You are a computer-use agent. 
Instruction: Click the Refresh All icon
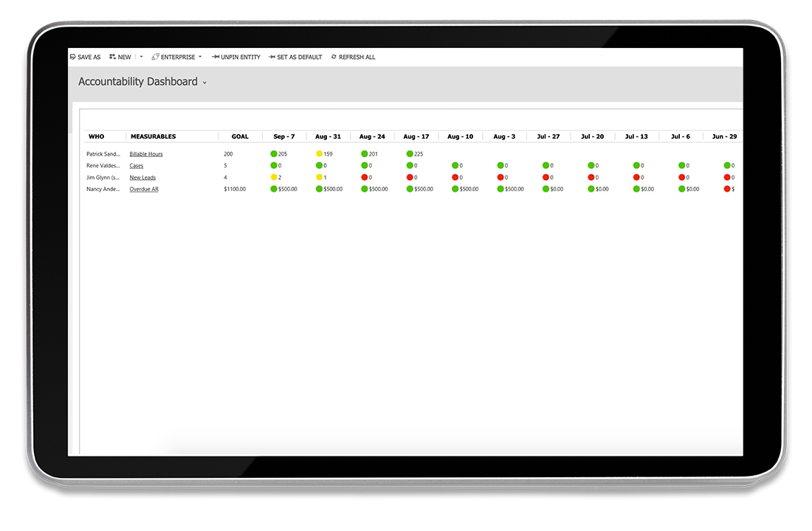(x=334, y=57)
